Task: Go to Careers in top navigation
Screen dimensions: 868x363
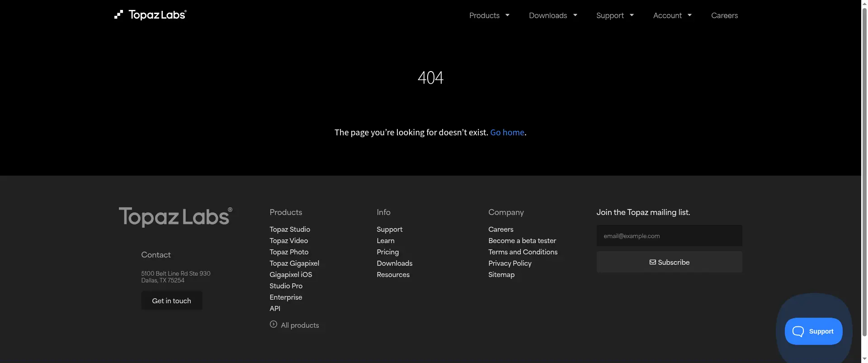Action: pyautogui.click(x=724, y=15)
